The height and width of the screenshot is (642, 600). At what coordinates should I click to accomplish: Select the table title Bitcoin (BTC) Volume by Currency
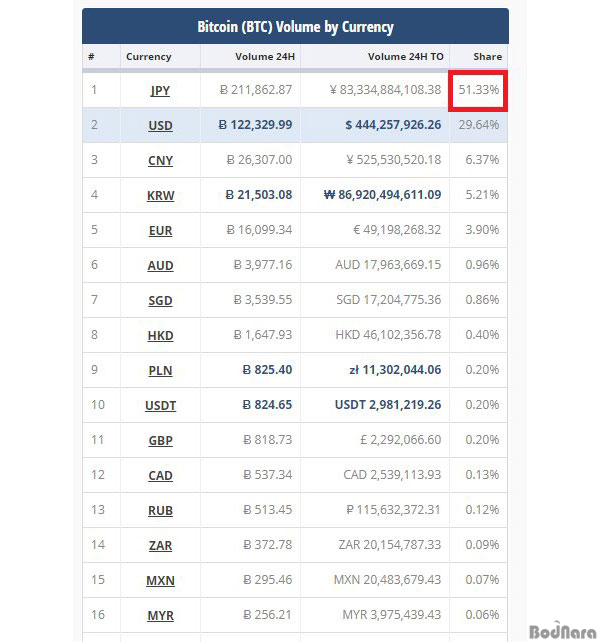tap(295, 27)
